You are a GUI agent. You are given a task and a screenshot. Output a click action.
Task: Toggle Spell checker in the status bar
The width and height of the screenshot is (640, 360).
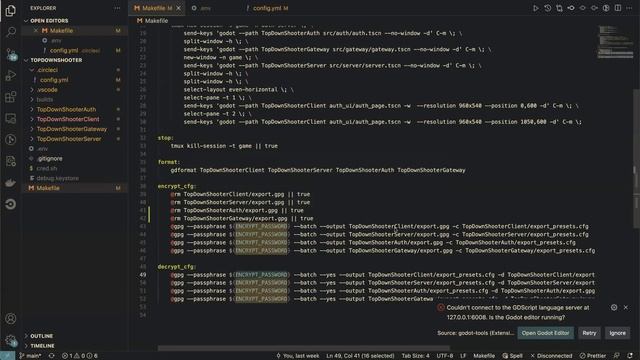coord(512,356)
